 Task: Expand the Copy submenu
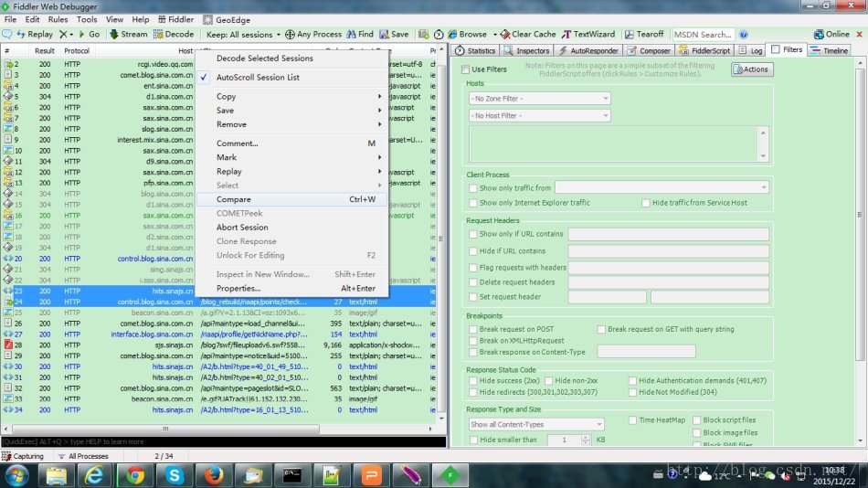pos(291,96)
